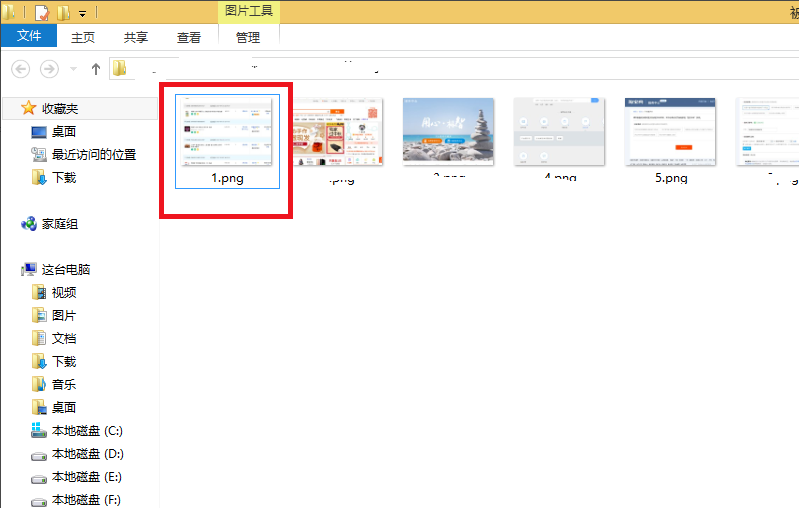
Task: Click the 5.png file name label
Action: (671, 178)
